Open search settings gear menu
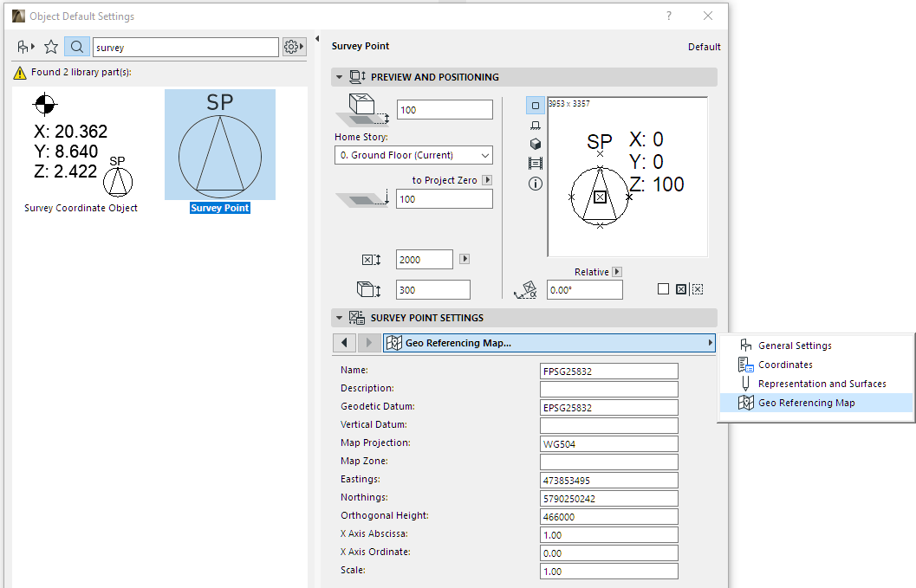This screenshot has width=916, height=588. [x=294, y=47]
